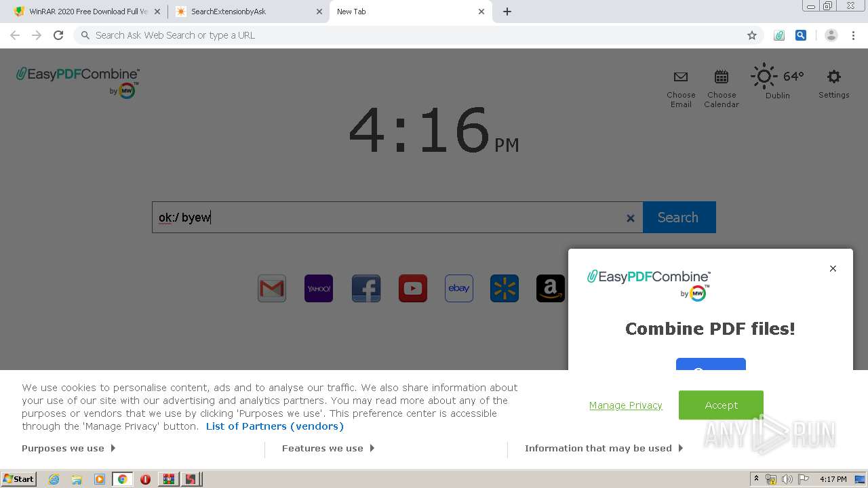Image resolution: width=868 pixels, height=488 pixels.
Task: Click the 4:16 PM clock display
Action: 433,131
